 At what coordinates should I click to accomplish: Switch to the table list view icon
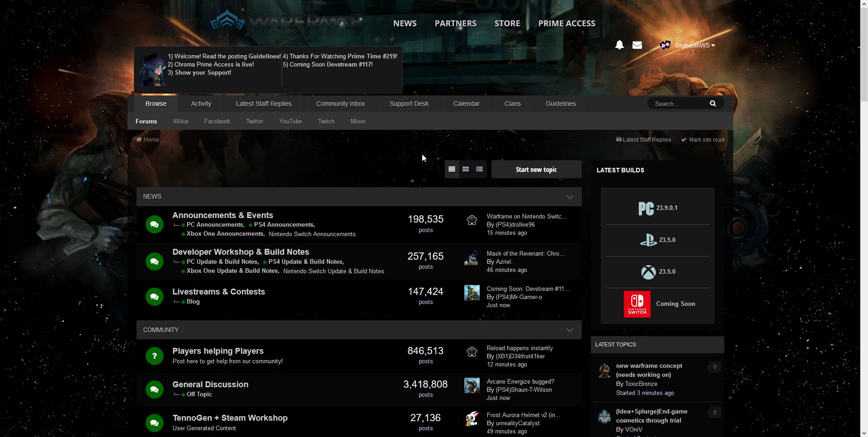tap(452, 169)
